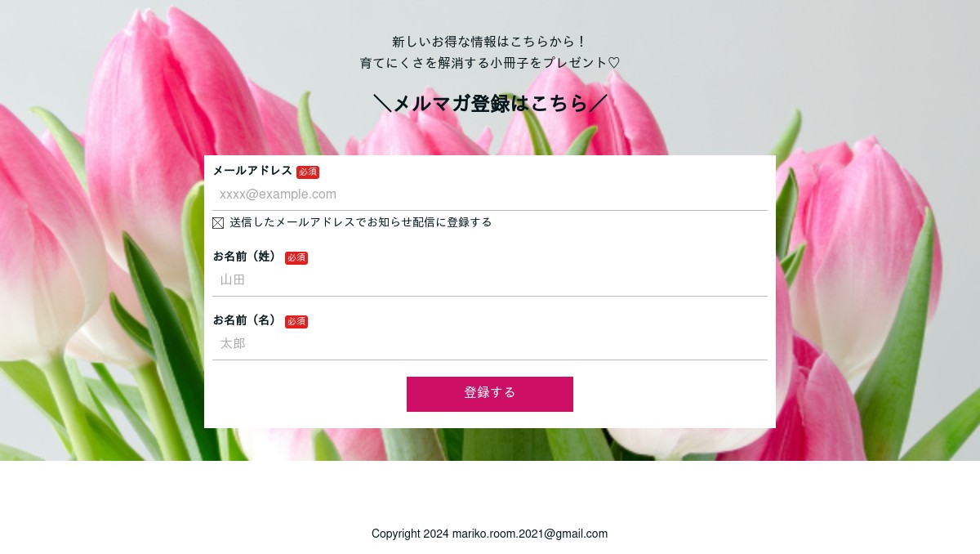This screenshot has width=980, height=554.
Task: Click the last name field with 山田 placeholder
Action: pyautogui.click(x=490, y=280)
